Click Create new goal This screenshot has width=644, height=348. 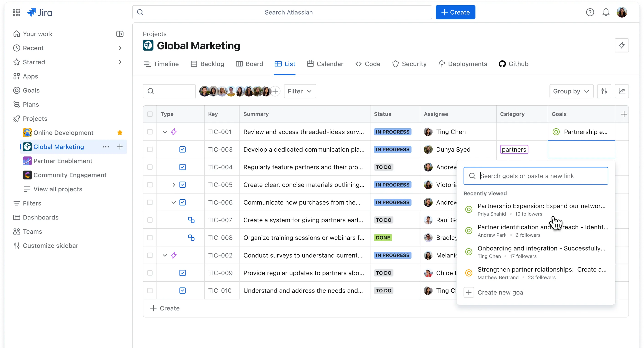(x=501, y=292)
